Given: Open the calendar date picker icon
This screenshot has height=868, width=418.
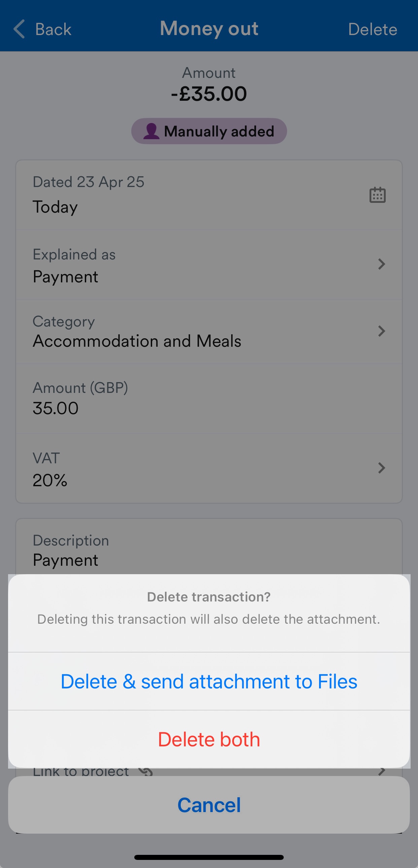Looking at the screenshot, I should [377, 195].
